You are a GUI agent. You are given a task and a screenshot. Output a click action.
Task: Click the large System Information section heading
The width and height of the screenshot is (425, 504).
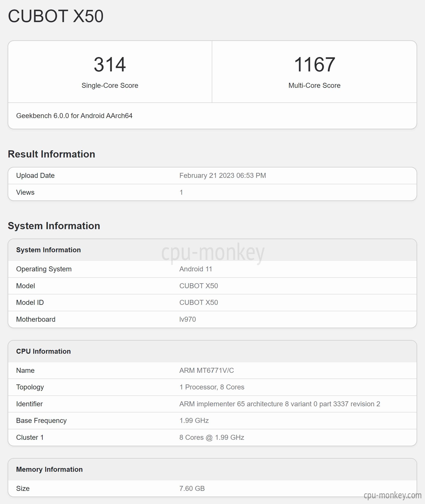[x=54, y=226]
